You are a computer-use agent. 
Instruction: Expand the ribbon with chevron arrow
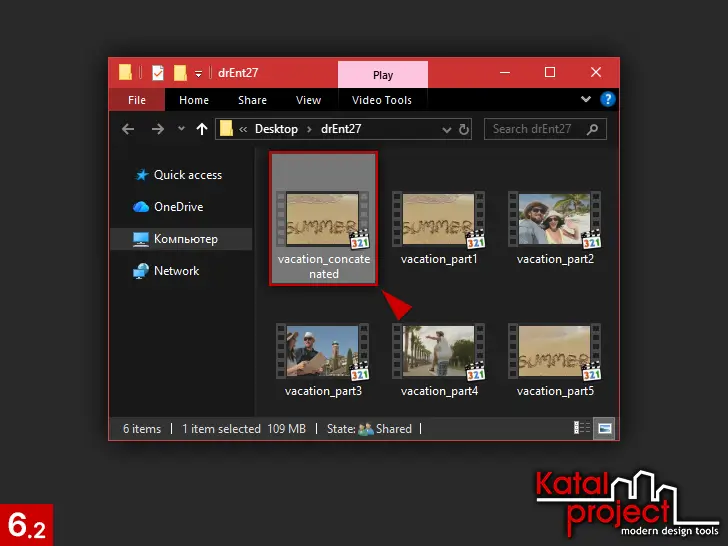(586, 100)
